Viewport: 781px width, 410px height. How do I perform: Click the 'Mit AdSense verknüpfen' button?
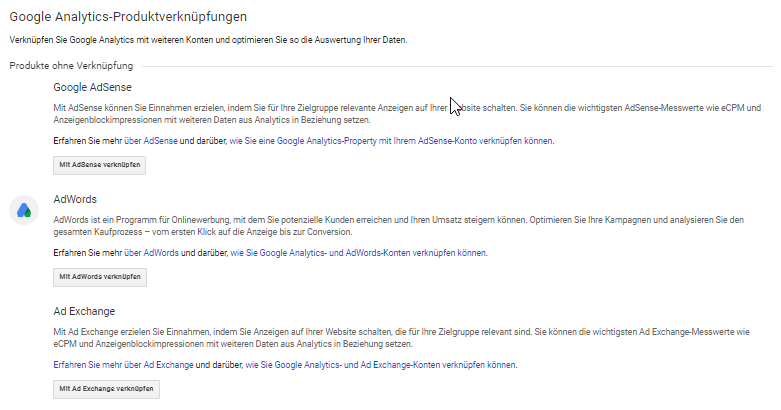tap(100, 165)
